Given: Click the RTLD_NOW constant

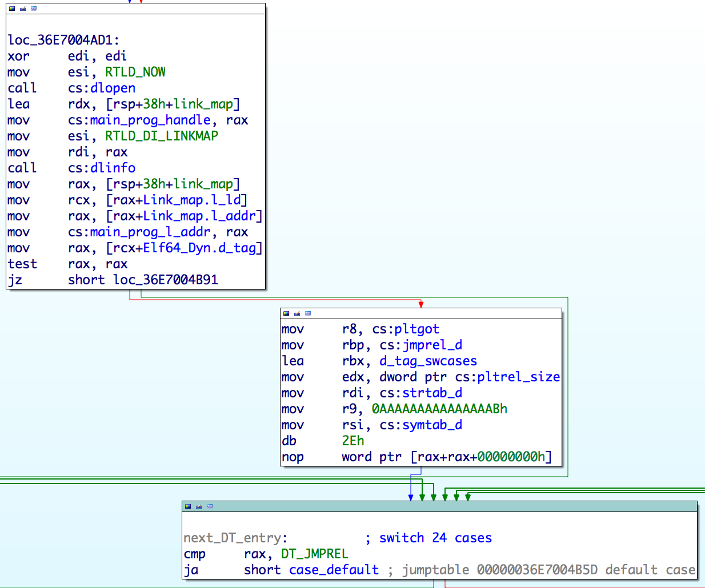Looking at the screenshot, I should point(135,72).
